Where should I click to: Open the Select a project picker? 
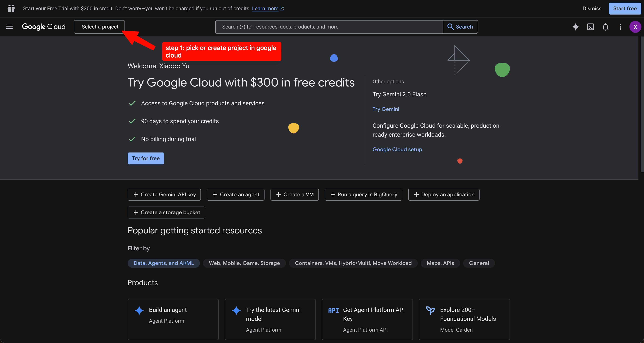coord(99,27)
